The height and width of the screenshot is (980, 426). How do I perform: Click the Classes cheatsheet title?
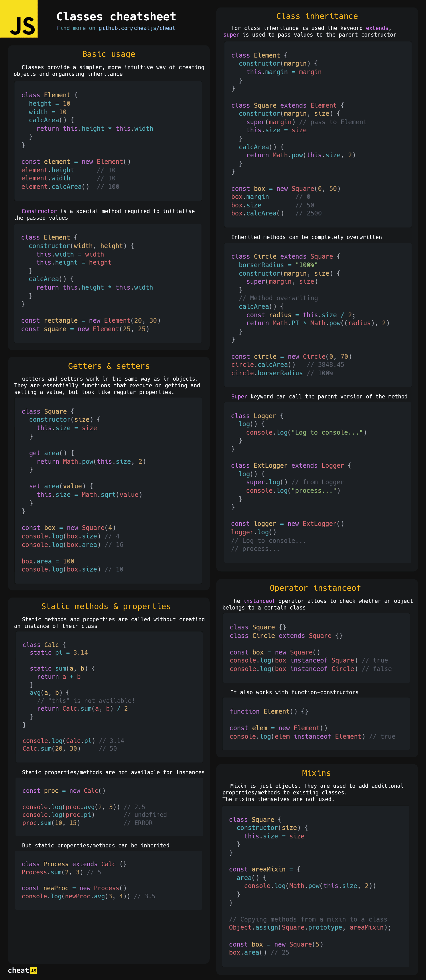[116, 17]
